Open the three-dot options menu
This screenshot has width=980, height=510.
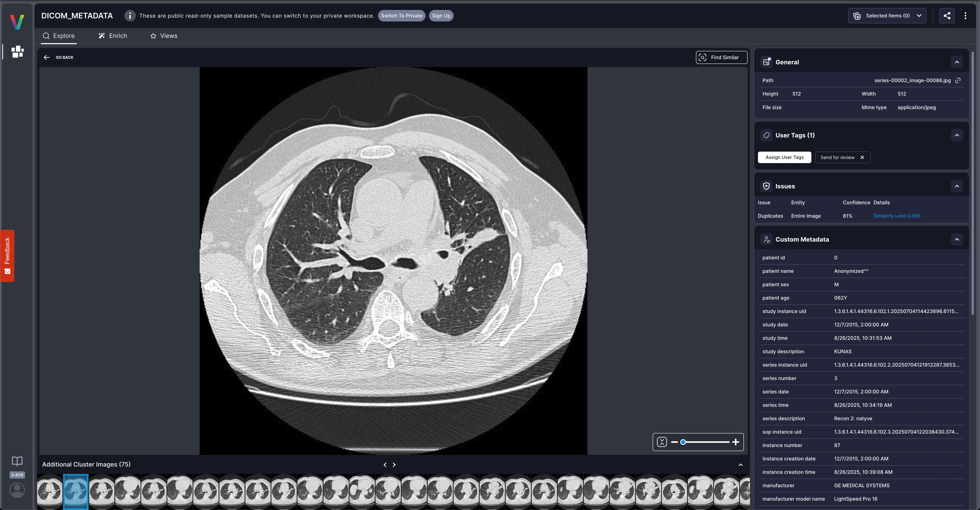[965, 16]
